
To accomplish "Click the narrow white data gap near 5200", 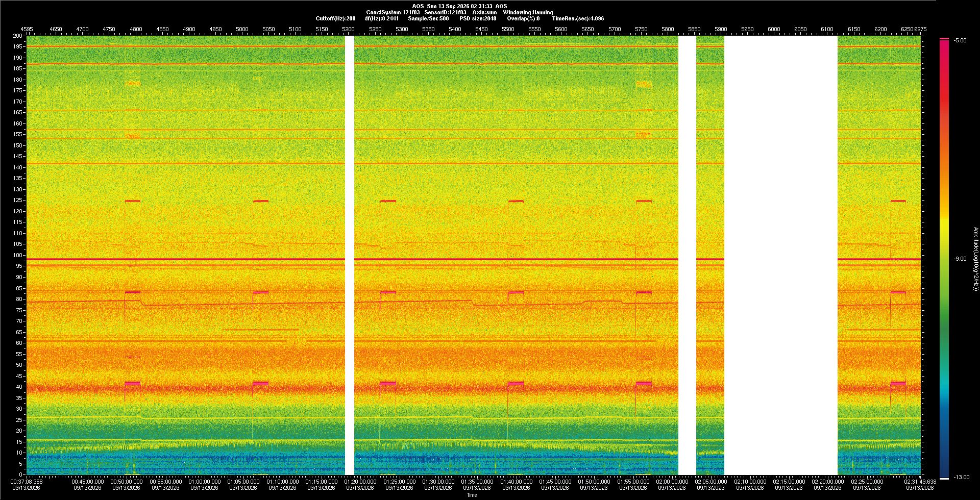I will coord(350,255).
